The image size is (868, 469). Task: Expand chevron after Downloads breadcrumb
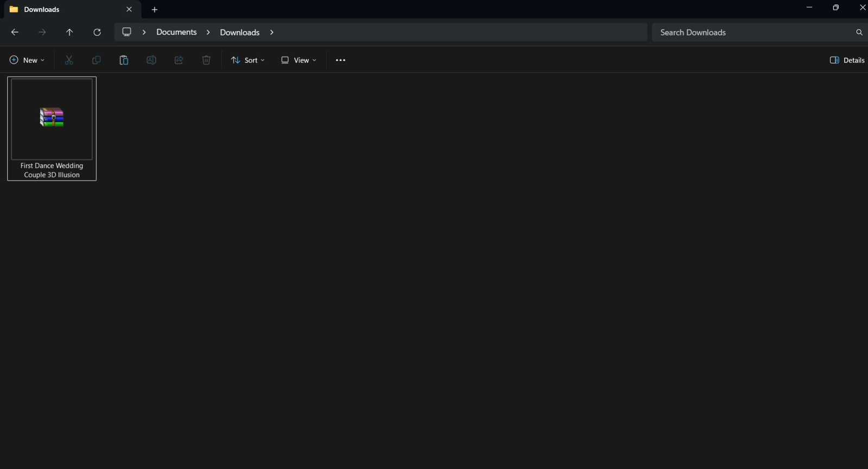tap(272, 33)
